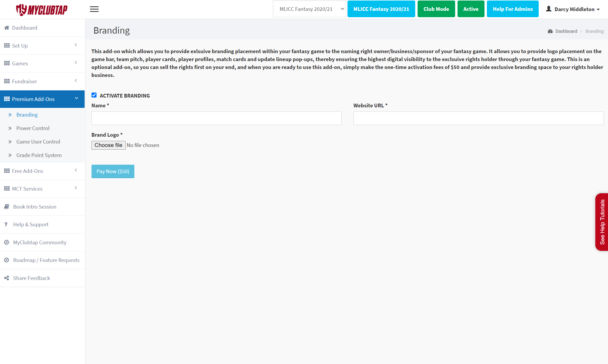The image size is (608, 364).
Task: Click the Share Feedback share icon
Action: click(x=7, y=278)
